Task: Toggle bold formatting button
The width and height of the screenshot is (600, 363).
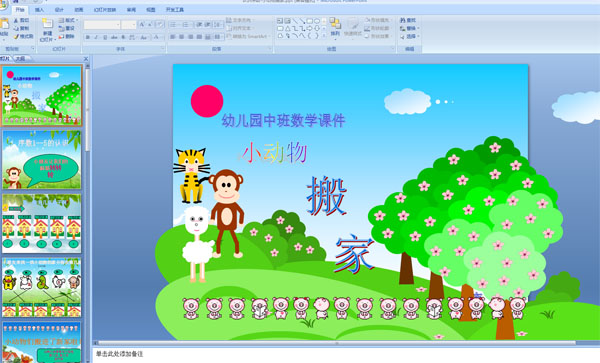Action: click(x=88, y=37)
